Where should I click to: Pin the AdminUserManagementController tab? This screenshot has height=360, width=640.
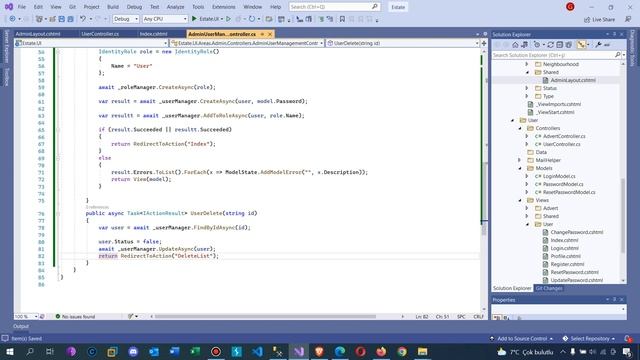click(x=262, y=34)
